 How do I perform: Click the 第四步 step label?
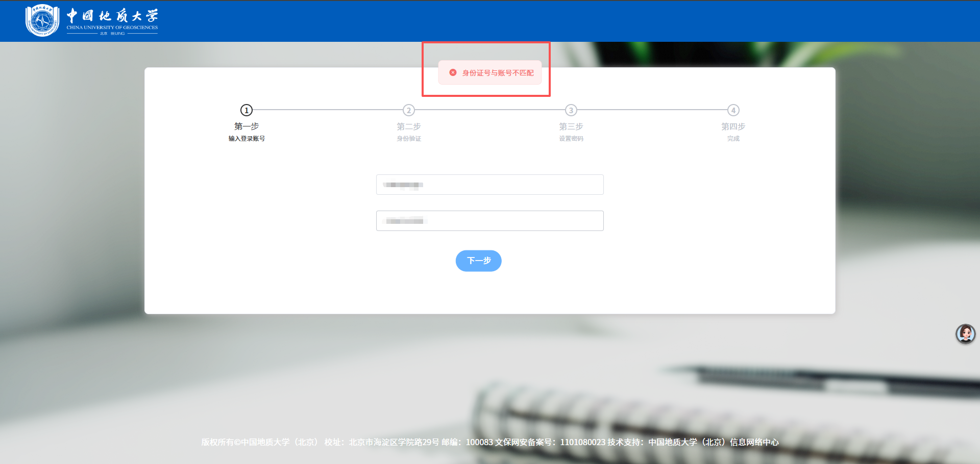pyautogui.click(x=733, y=126)
